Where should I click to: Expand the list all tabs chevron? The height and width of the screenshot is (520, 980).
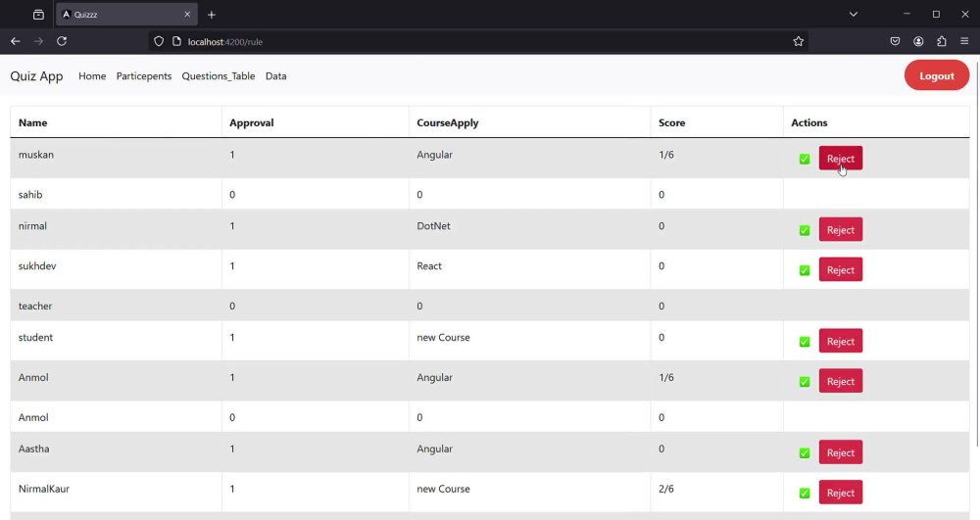pyautogui.click(x=854, y=14)
